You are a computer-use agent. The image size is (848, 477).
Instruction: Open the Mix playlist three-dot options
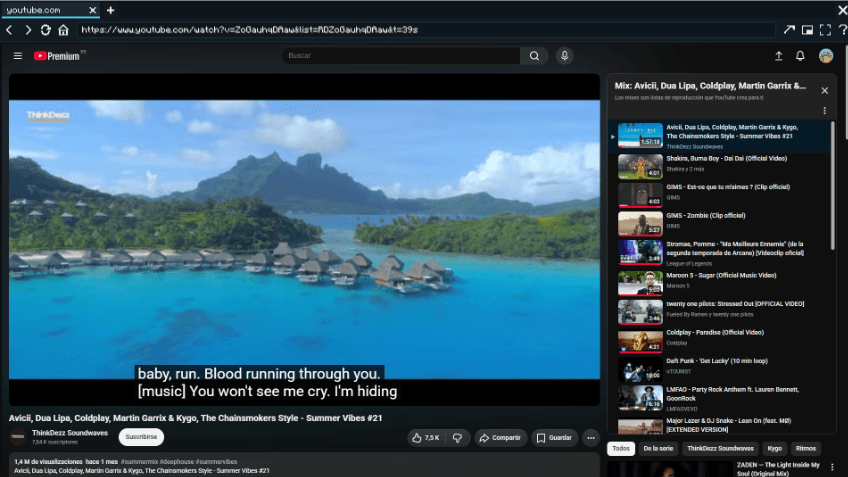pyautogui.click(x=824, y=111)
